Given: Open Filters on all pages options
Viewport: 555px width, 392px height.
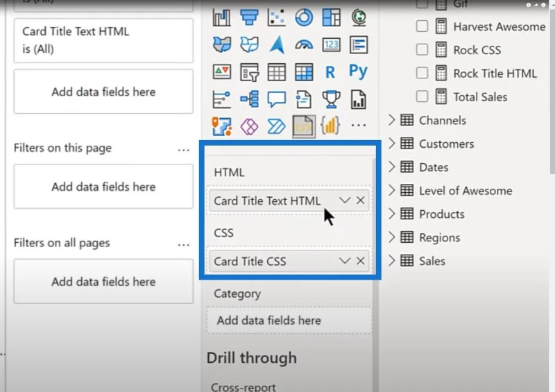Looking at the screenshot, I should pos(183,245).
